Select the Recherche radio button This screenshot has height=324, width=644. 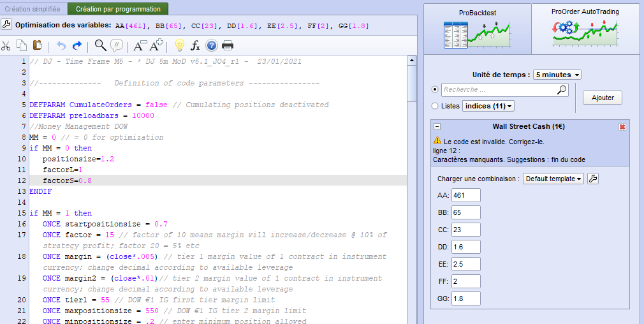tap(435, 89)
